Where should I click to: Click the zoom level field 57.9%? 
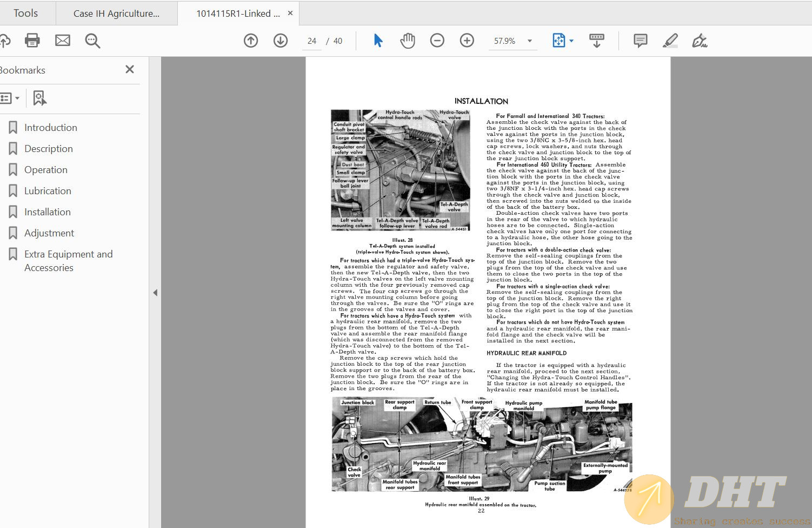click(x=504, y=41)
